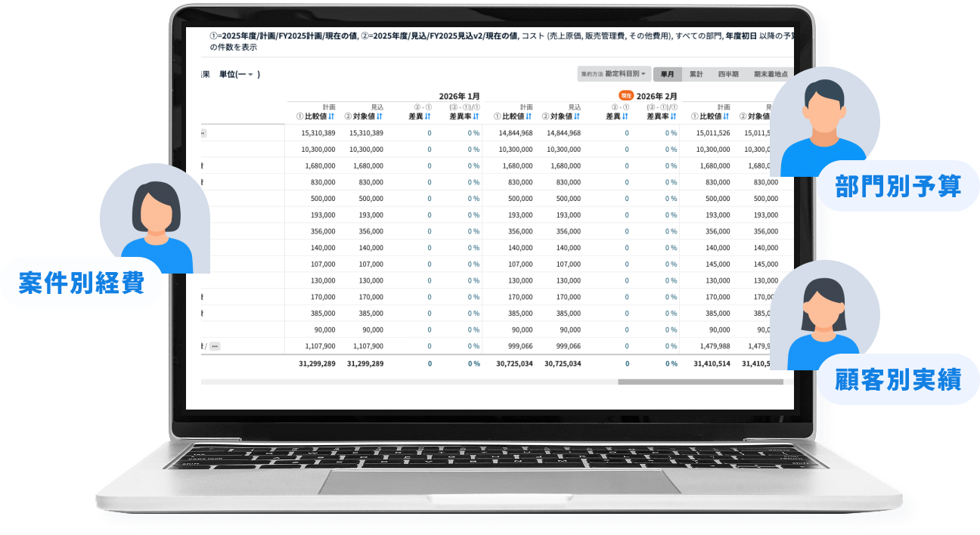Open the ellipsis button in bottom data row

point(215,346)
